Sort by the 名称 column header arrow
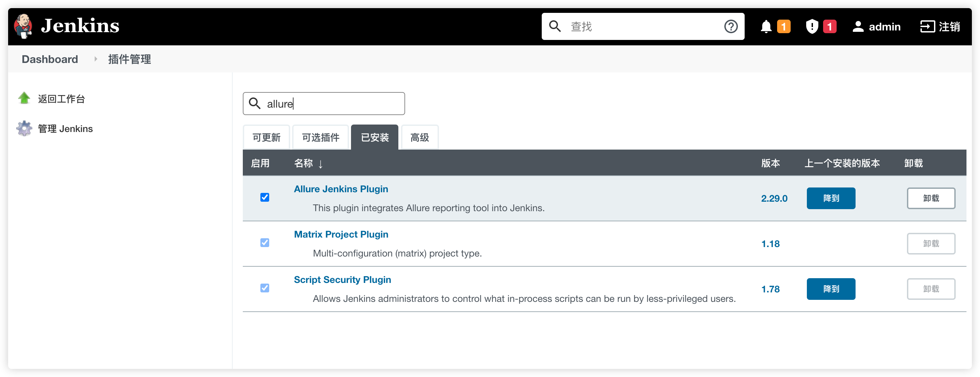The image size is (980, 377). (320, 164)
